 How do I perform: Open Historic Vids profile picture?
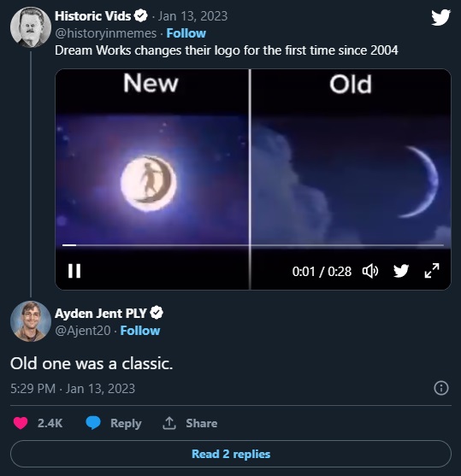(31, 27)
